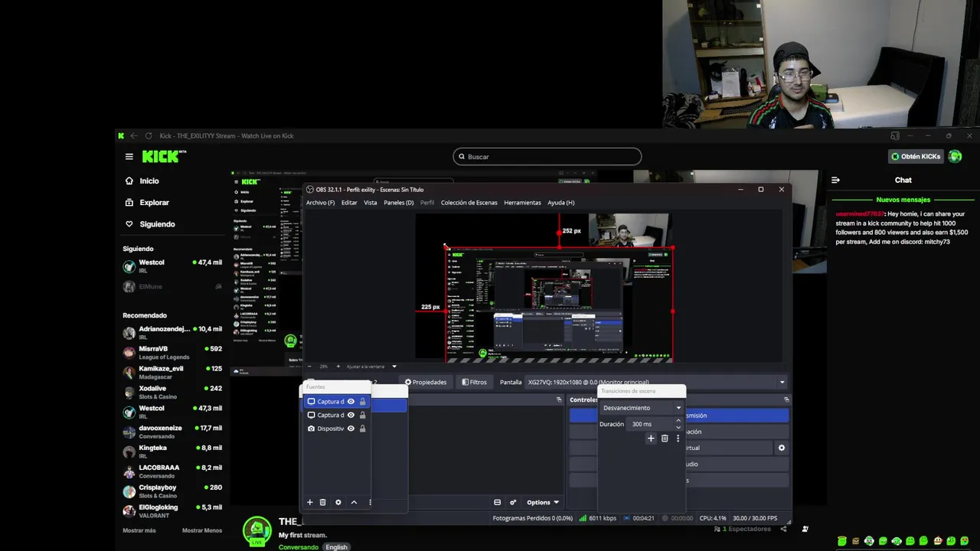Click the share icon beside Espectadores
The image size is (980, 551).
tap(783, 529)
